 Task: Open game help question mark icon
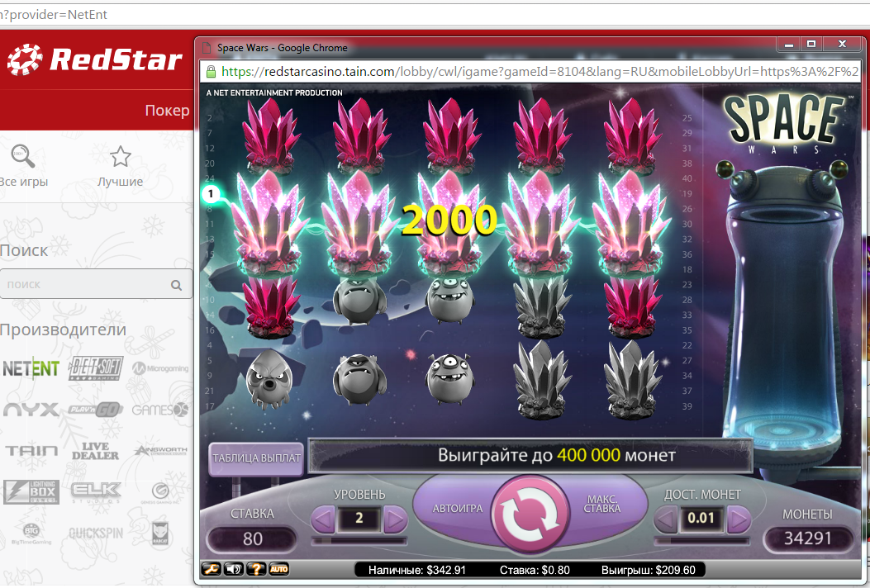(x=256, y=569)
